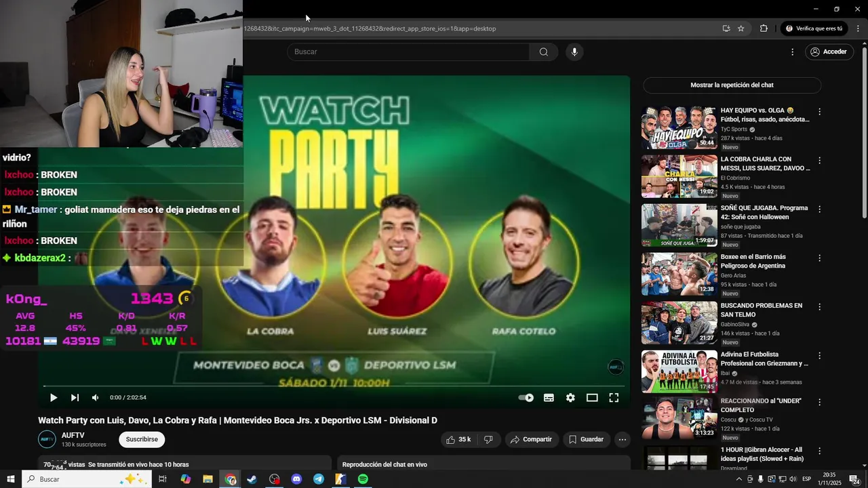Click Acceder sign-in button

click(x=829, y=52)
